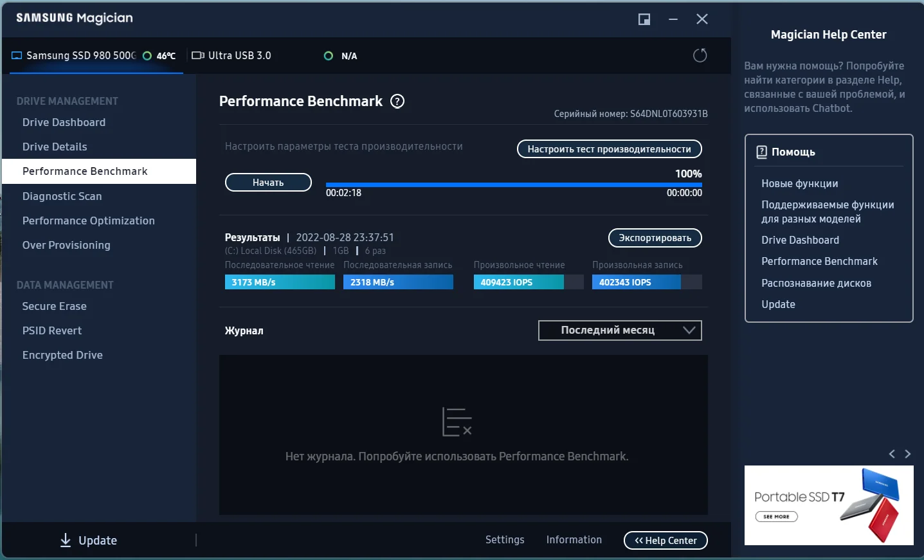This screenshot has width=924, height=560.
Task: Open Drive Dashboard help link
Action: (x=800, y=240)
